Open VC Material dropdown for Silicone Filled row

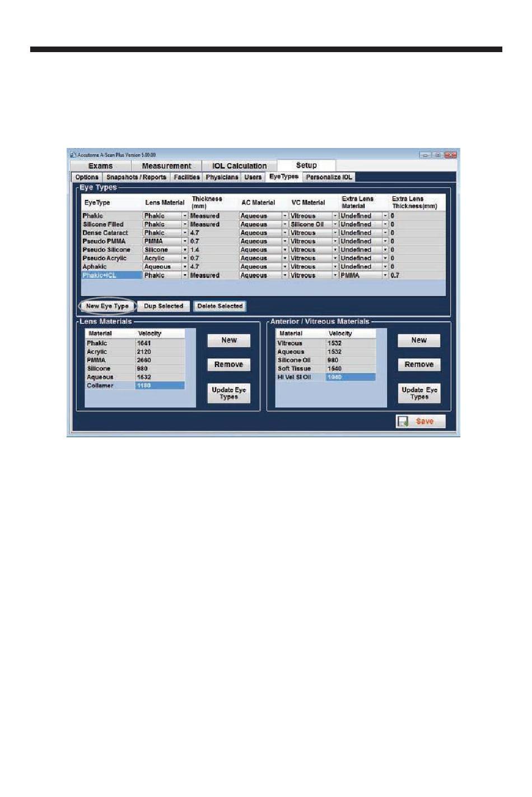[335, 224]
